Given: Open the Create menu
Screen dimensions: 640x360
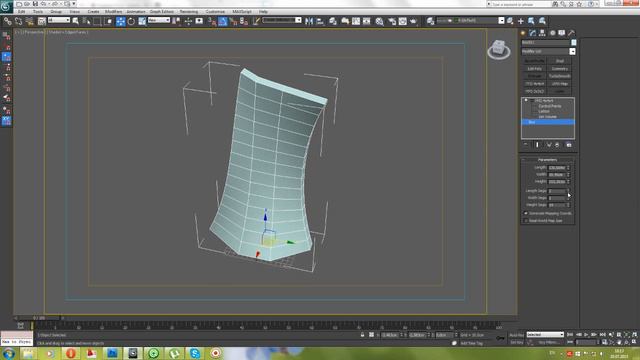Looking at the screenshot, I should (93, 11).
